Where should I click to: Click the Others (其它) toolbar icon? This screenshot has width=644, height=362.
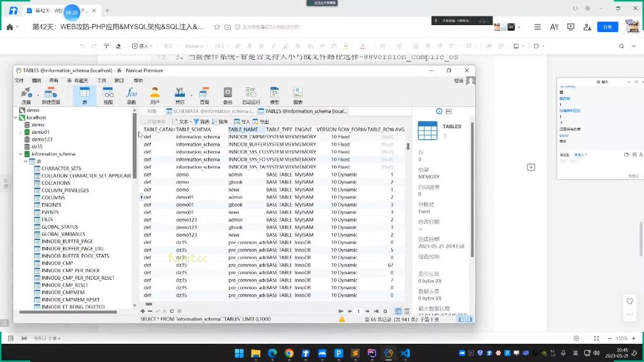click(180, 96)
